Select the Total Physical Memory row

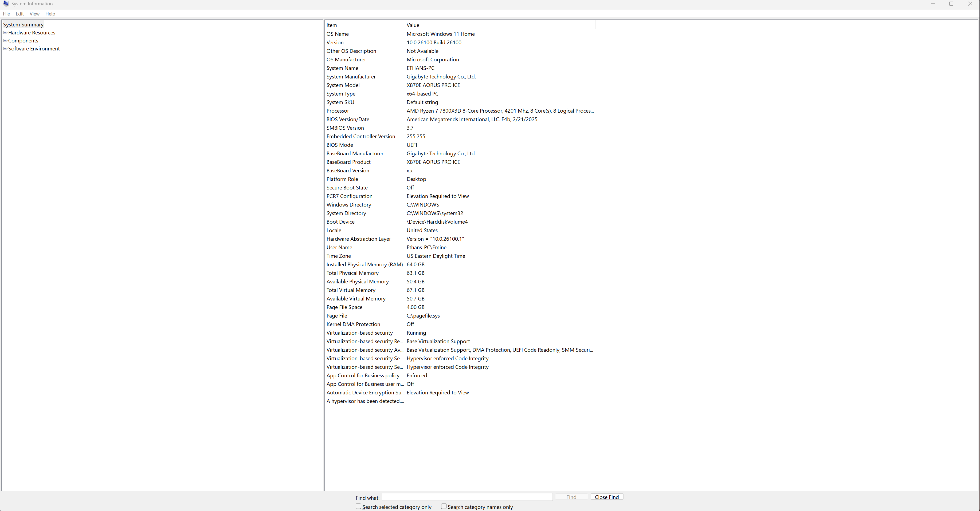460,273
